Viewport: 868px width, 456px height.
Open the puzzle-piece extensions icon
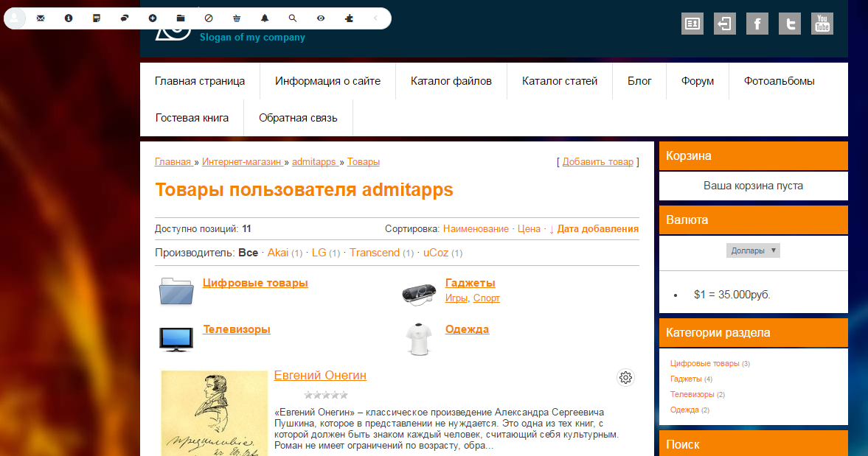click(349, 18)
